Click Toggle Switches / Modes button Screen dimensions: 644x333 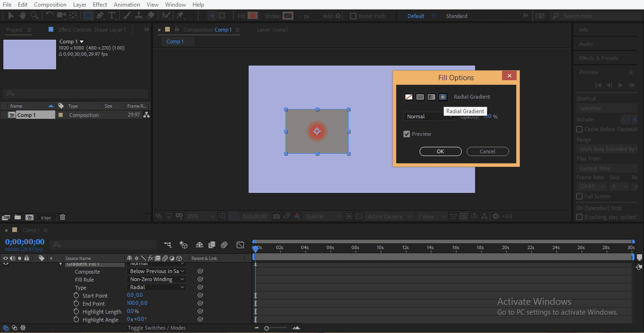pyautogui.click(x=156, y=327)
